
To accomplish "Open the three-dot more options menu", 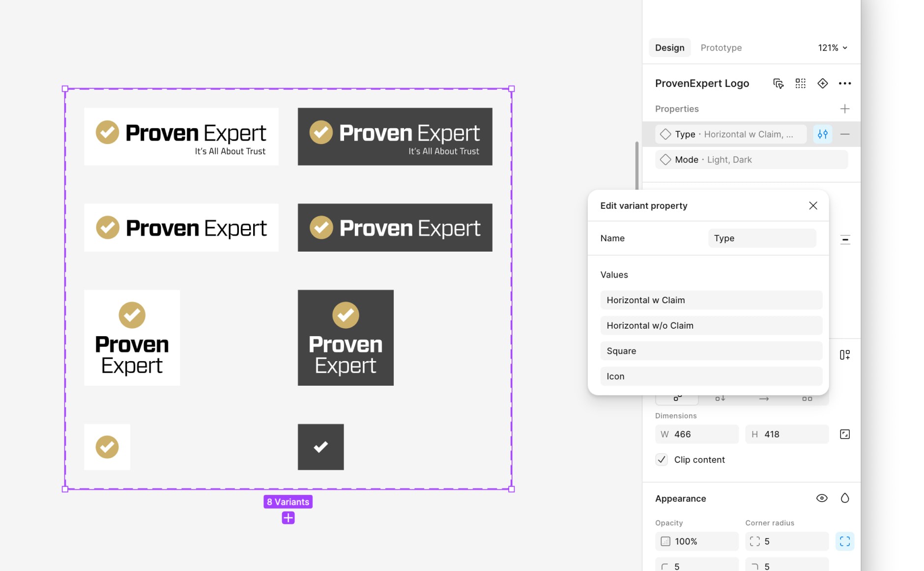I will click(x=845, y=84).
